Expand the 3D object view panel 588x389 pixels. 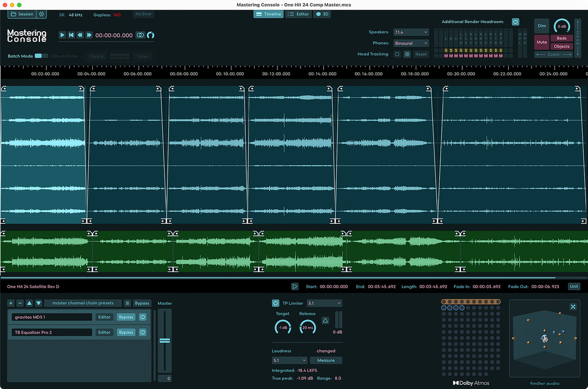(573, 307)
